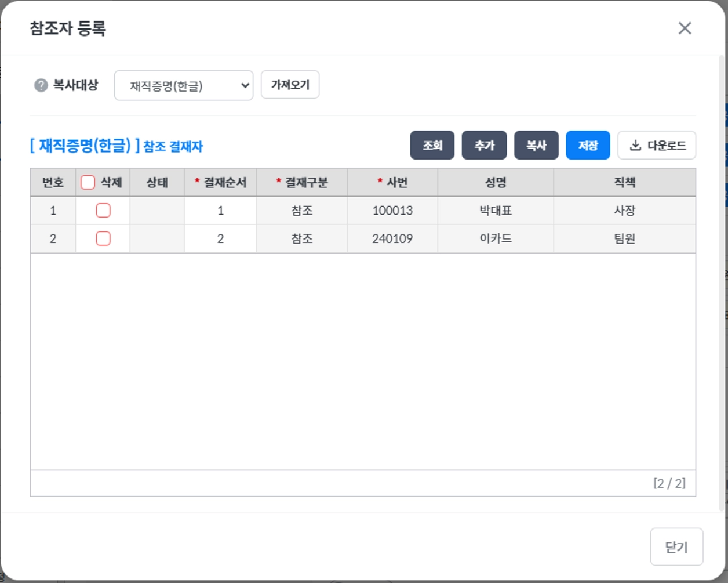This screenshot has width=728, height=583.
Task: Click 참조 cell in 박대표 row
Action: click(302, 211)
